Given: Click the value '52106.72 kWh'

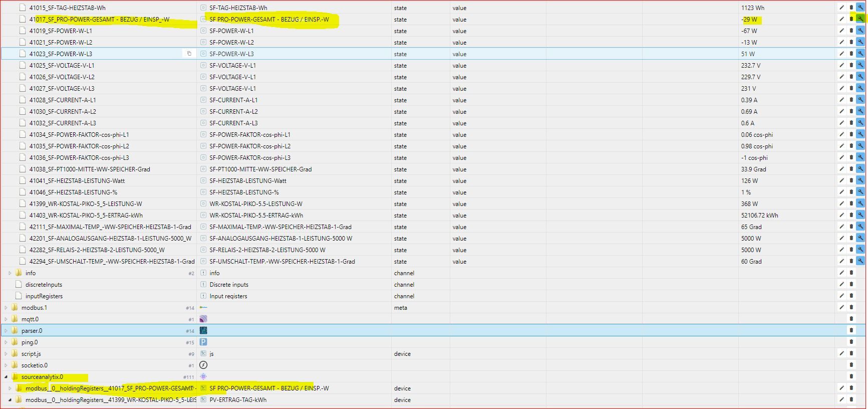Looking at the screenshot, I should 759,216.
